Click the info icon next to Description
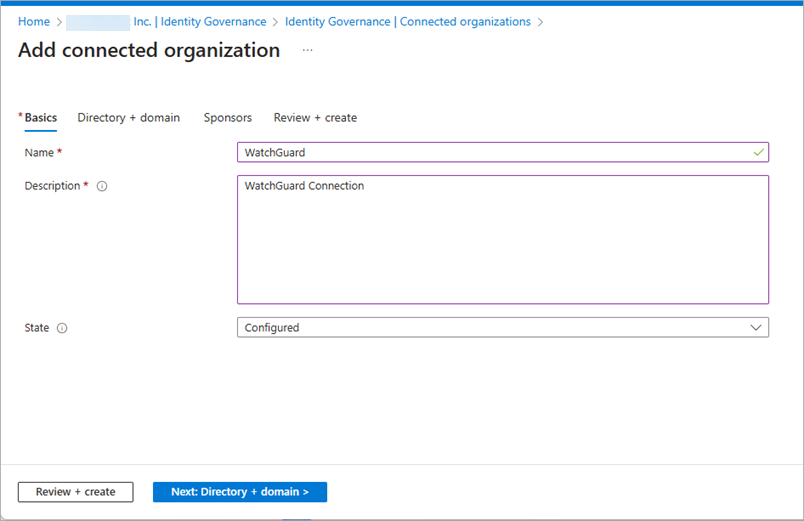The height and width of the screenshot is (521, 804). pyautogui.click(x=102, y=186)
